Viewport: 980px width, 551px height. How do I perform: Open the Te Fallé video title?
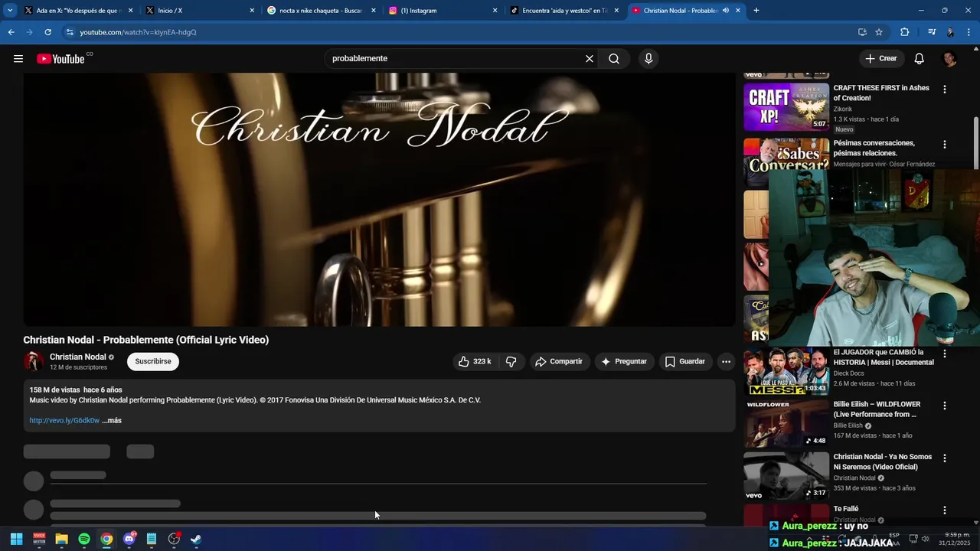click(846, 509)
